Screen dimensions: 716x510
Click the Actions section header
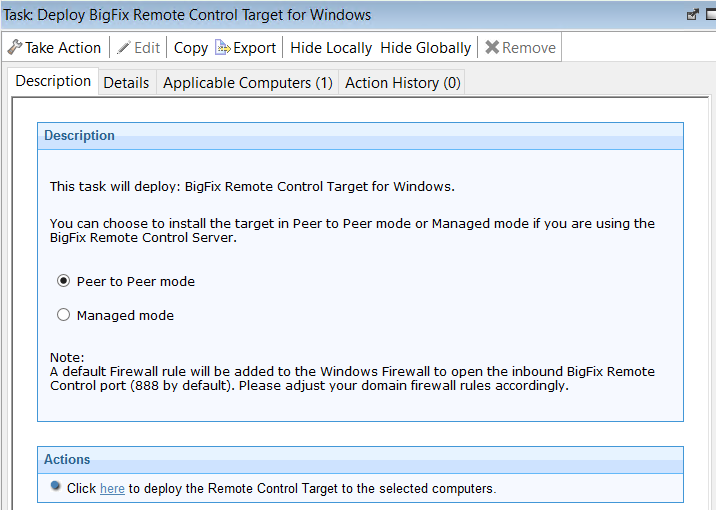point(360,460)
